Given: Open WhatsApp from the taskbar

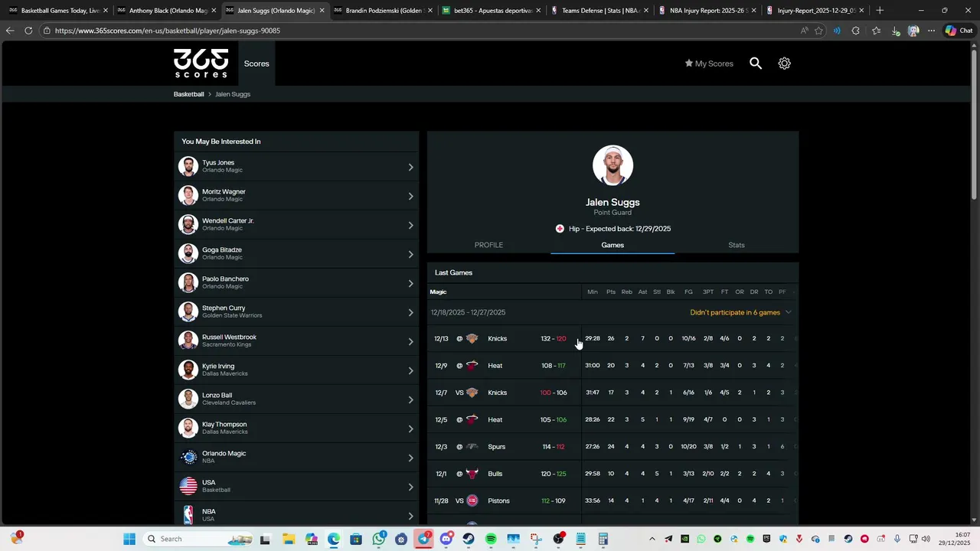Looking at the screenshot, I should (379, 539).
